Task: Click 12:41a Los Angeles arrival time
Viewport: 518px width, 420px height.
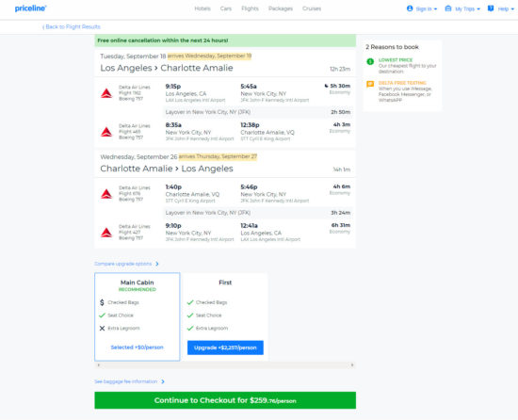Action: (249, 225)
